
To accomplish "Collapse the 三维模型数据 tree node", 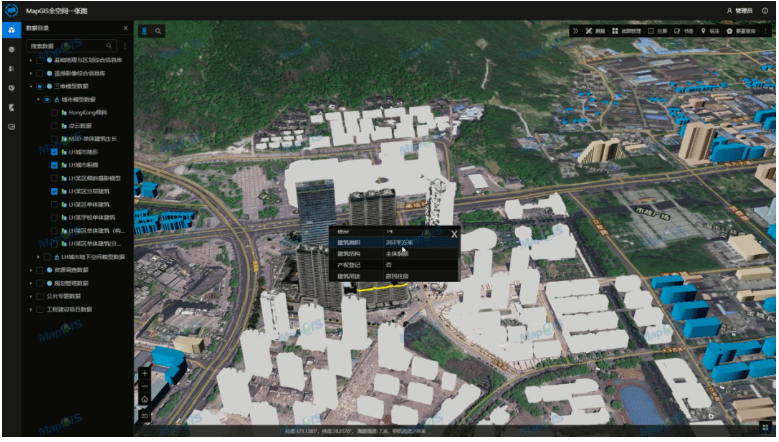I will (x=29, y=86).
